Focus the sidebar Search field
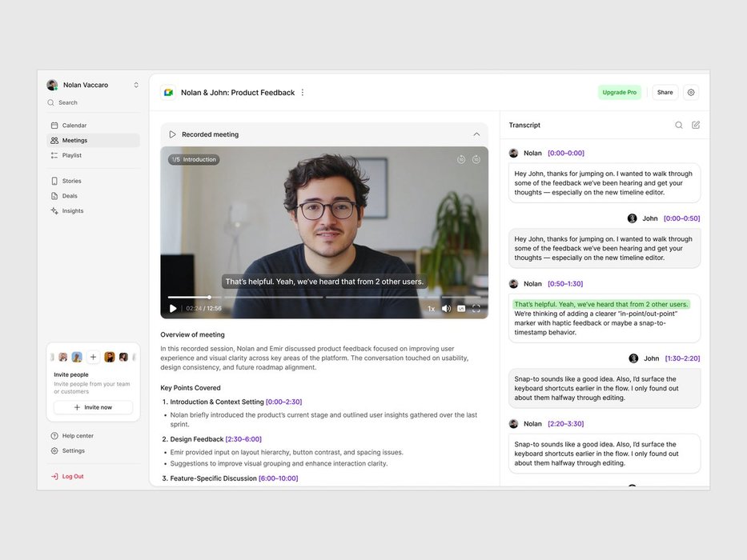Screen dimensions: 747x560 pyautogui.click(x=94, y=102)
